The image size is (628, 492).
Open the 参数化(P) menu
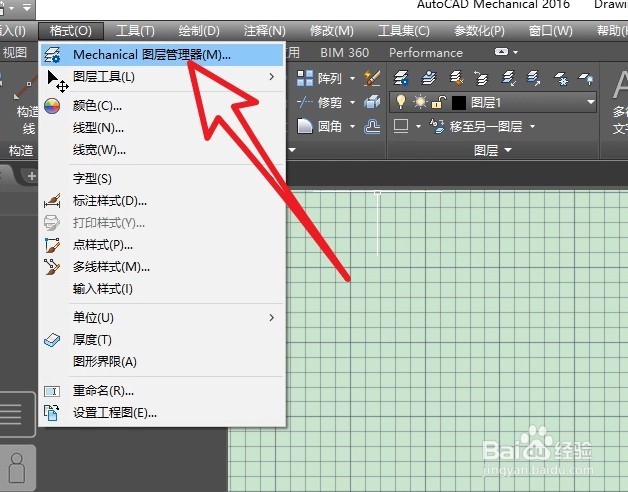coord(479,31)
